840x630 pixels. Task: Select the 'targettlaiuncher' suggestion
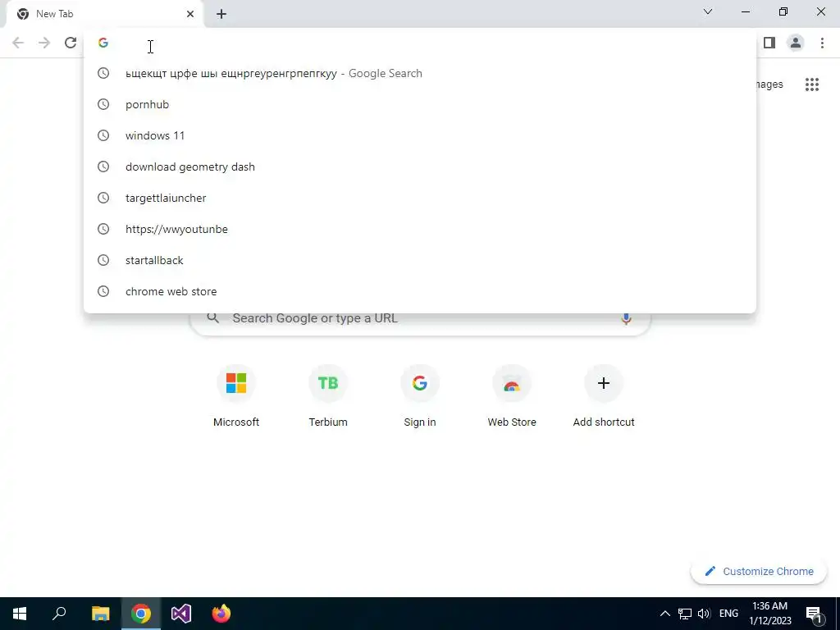point(420,198)
